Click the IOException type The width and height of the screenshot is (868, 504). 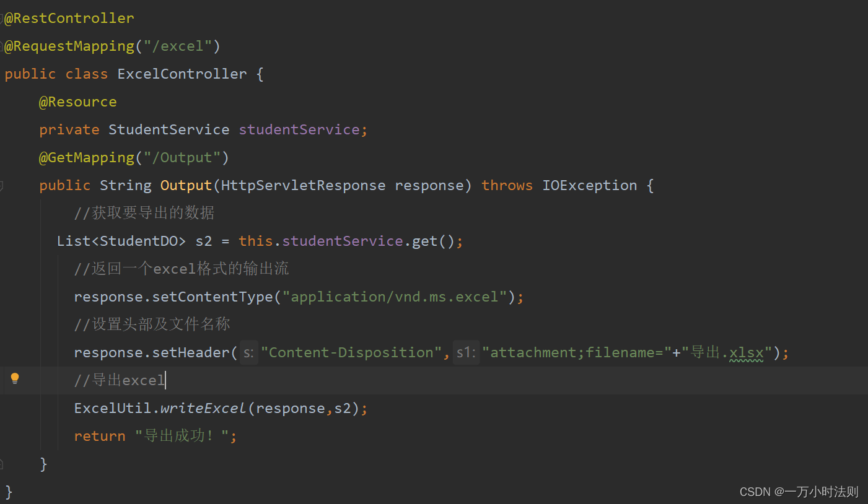point(590,185)
